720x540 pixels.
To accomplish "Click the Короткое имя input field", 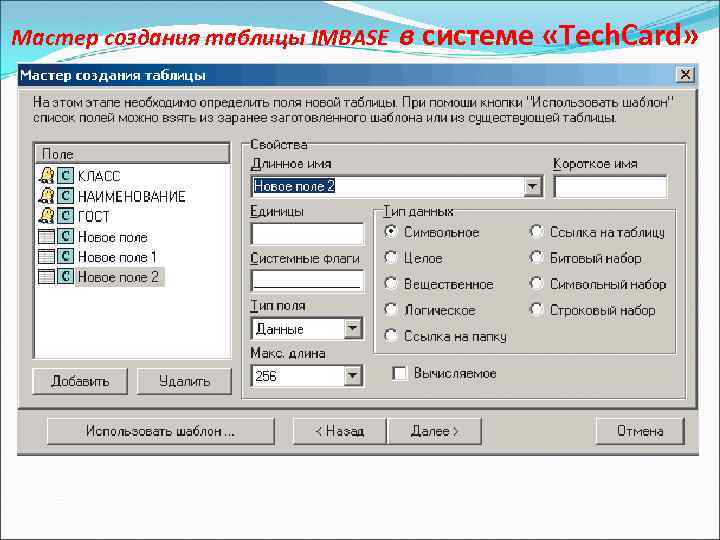I will click(x=611, y=187).
